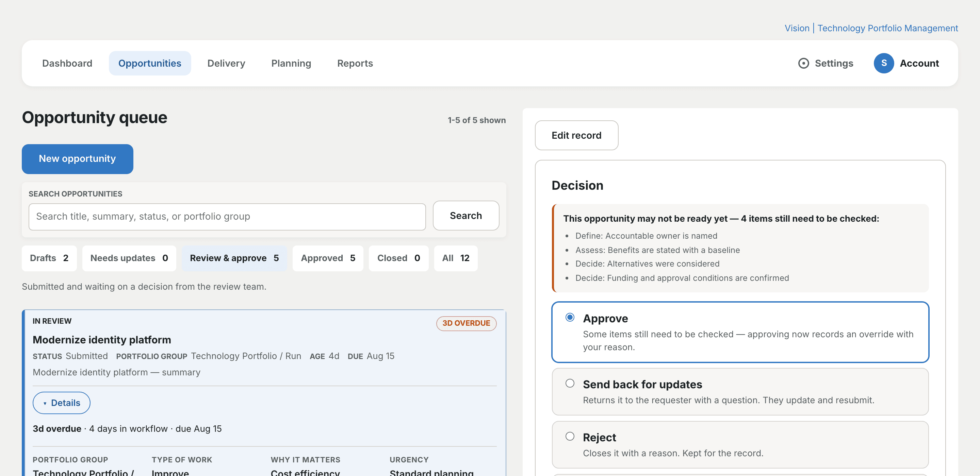Click 'Technology Portfolio / Run' status value
Viewport: 980px width, 476px height.
coord(246,356)
